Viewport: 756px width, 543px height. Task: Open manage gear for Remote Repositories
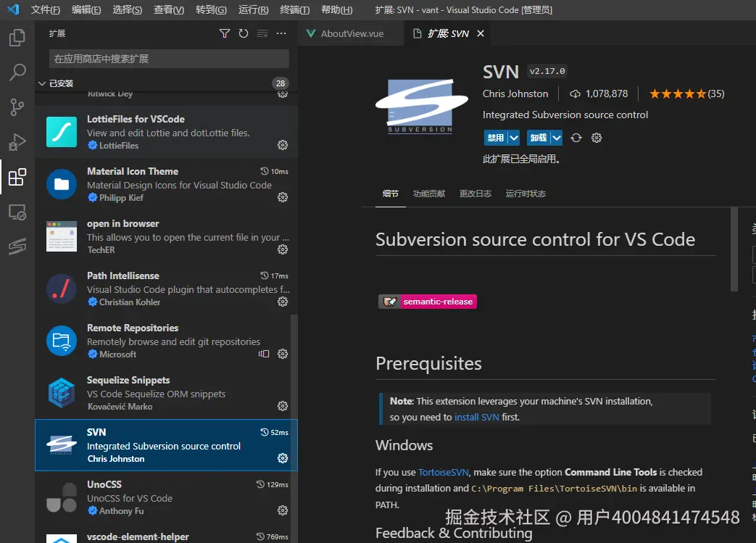283,354
